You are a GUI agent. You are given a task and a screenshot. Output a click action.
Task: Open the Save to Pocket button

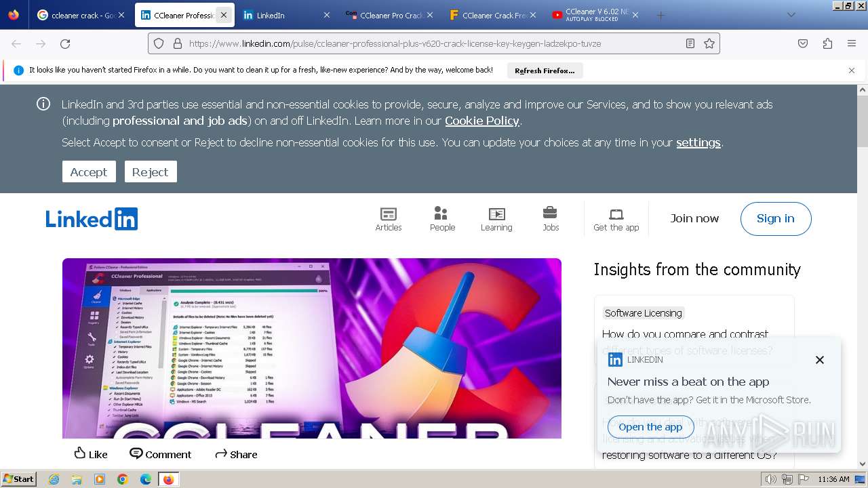coord(803,43)
